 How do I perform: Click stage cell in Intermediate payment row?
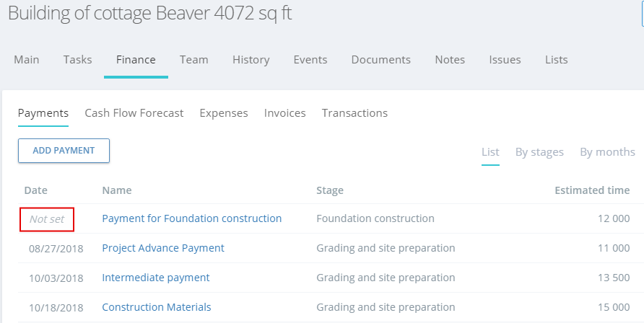pyautogui.click(x=386, y=278)
